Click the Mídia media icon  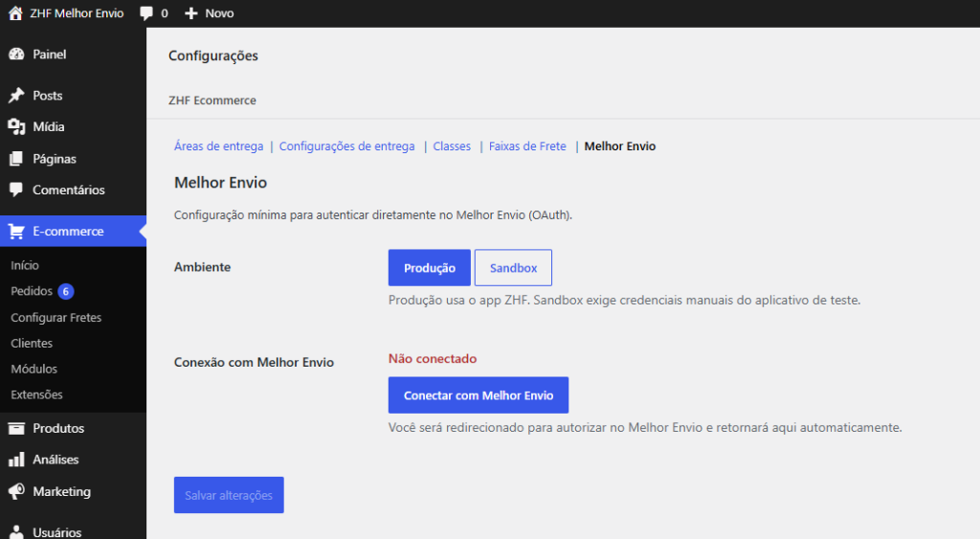click(16, 127)
